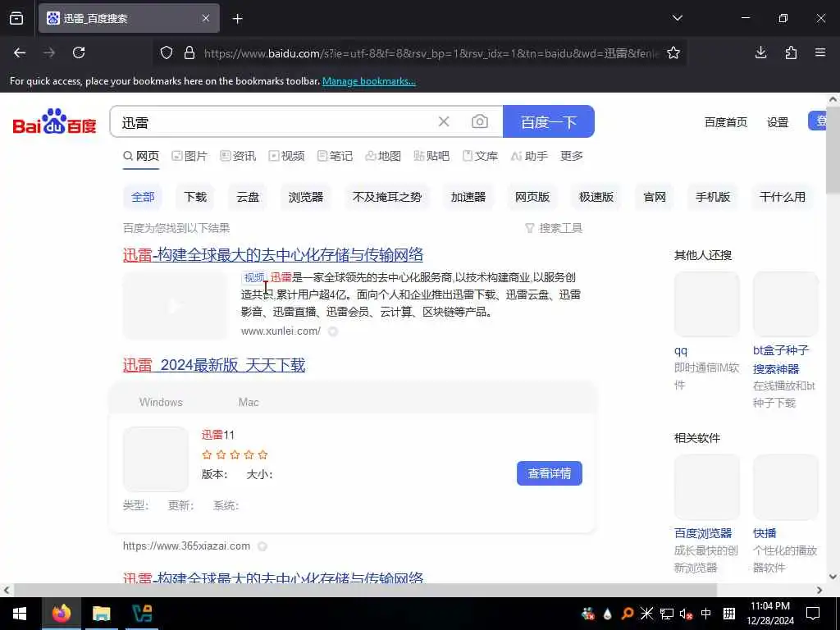840x630 pixels.
Task: Open the Ai 助手 tab
Action: click(529, 156)
